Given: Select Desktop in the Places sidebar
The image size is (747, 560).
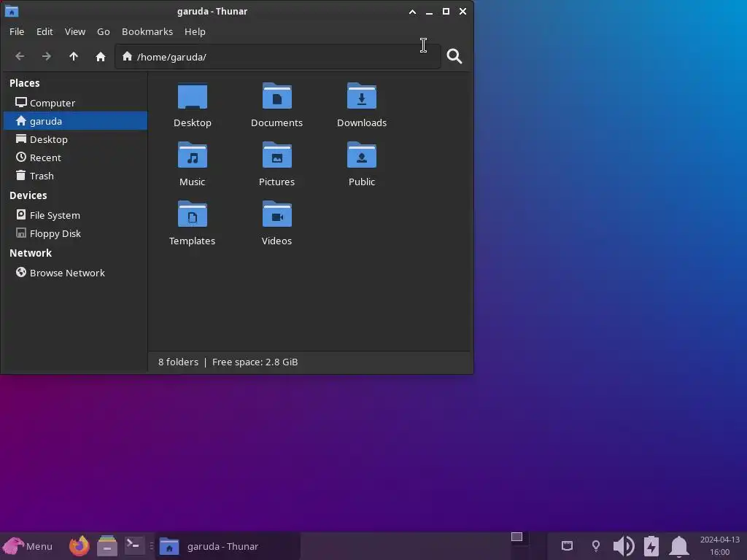Looking at the screenshot, I should pyautogui.click(x=75, y=139).
